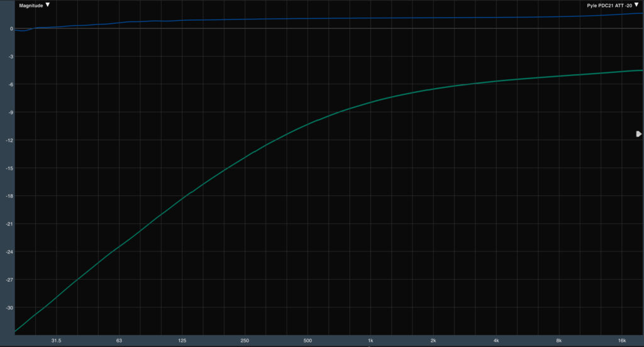
Task: Click the -21 dB magnitude axis label
Action: tap(11, 224)
